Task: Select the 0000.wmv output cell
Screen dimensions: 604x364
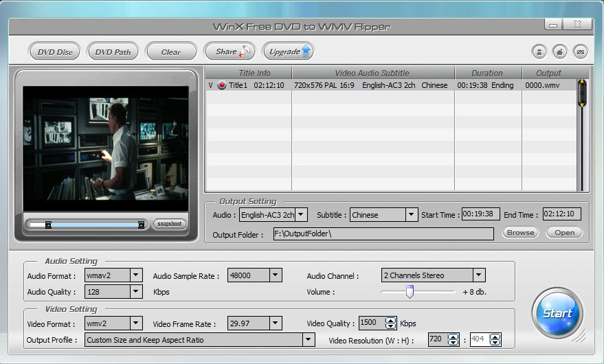Action: (542, 85)
